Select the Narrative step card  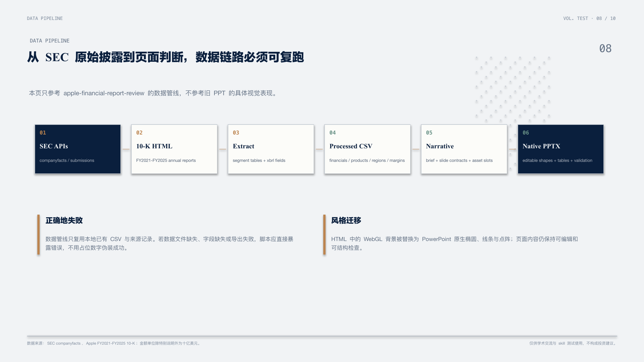[464, 149]
